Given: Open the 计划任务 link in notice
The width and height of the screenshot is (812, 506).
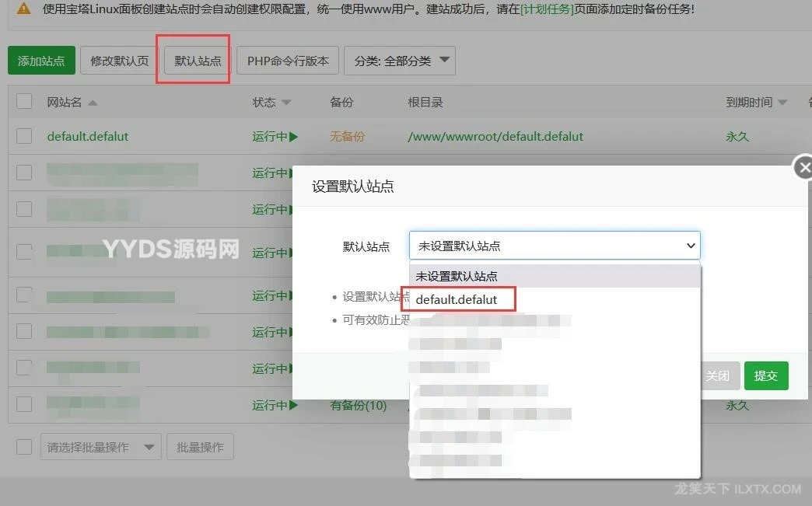Looking at the screenshot, I should click(546, 9).
